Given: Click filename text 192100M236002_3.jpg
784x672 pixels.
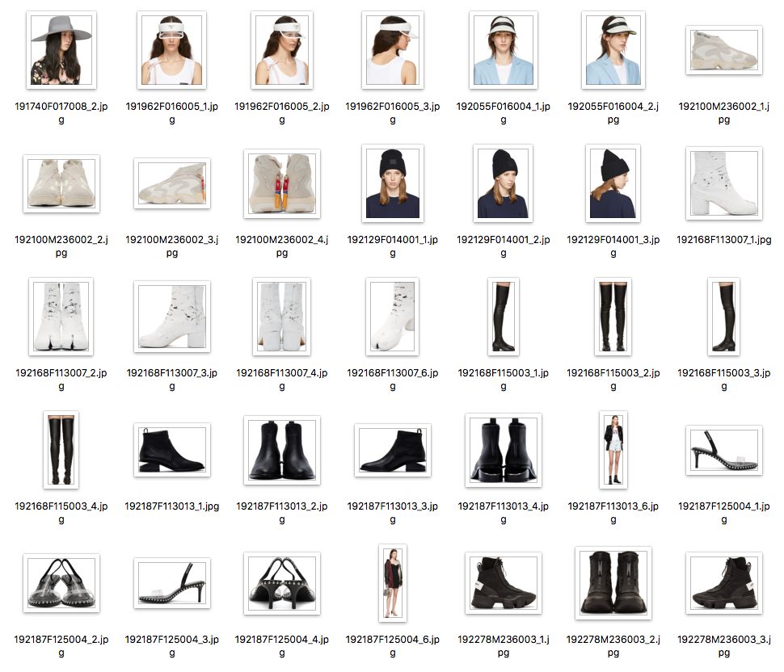Looking at the screenshot, I should tap(171, 246).
